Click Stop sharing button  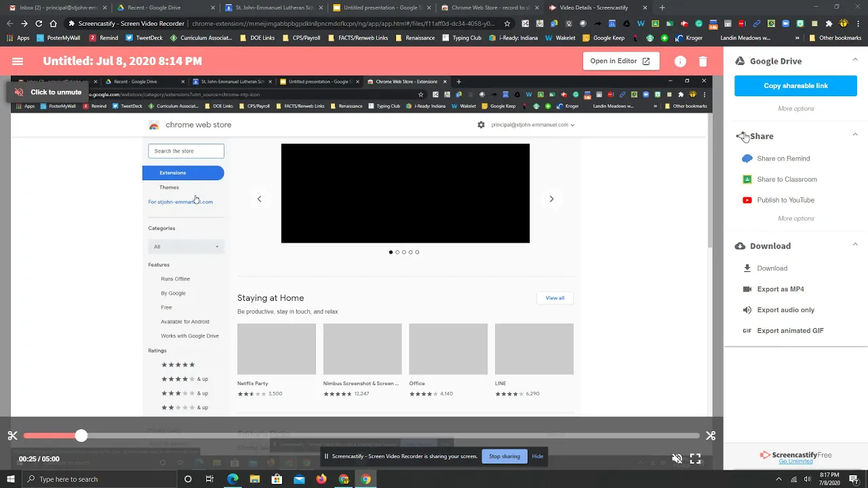[x=505, y=456]
